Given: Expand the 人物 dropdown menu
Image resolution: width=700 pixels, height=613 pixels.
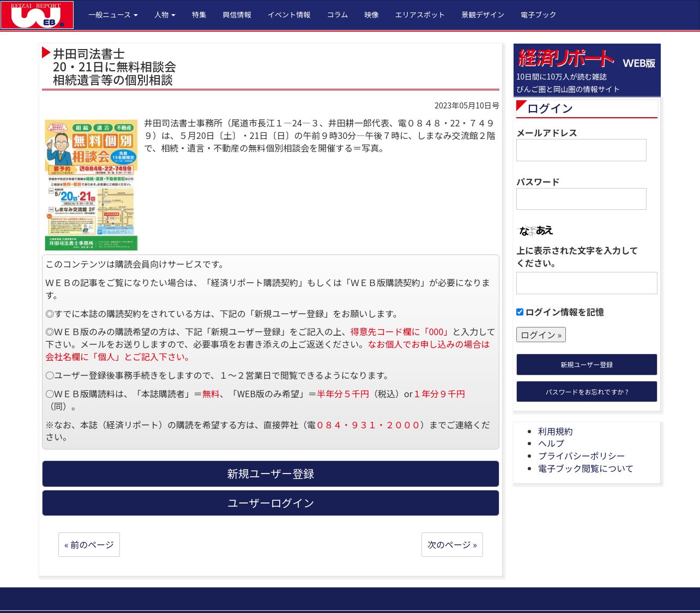Looking at the screenshot, I should [x=165, y=15].
